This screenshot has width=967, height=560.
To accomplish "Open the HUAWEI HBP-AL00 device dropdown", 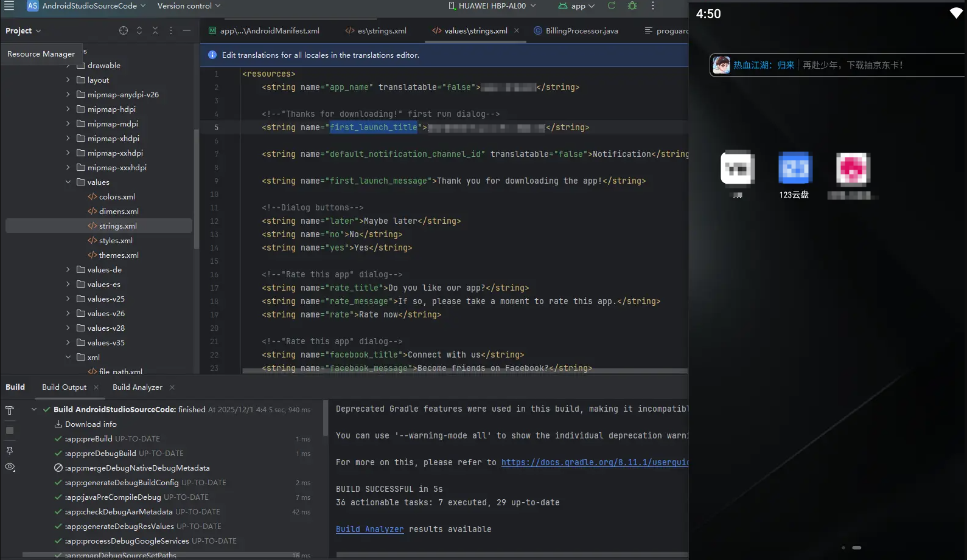I will coord(492,6).
